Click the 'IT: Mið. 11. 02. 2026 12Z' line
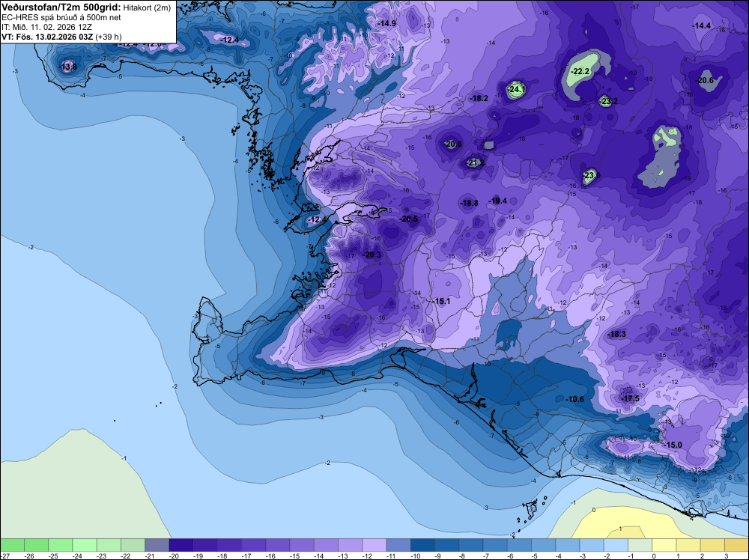Viewport: 749px width, 560px height. (46, 27)
